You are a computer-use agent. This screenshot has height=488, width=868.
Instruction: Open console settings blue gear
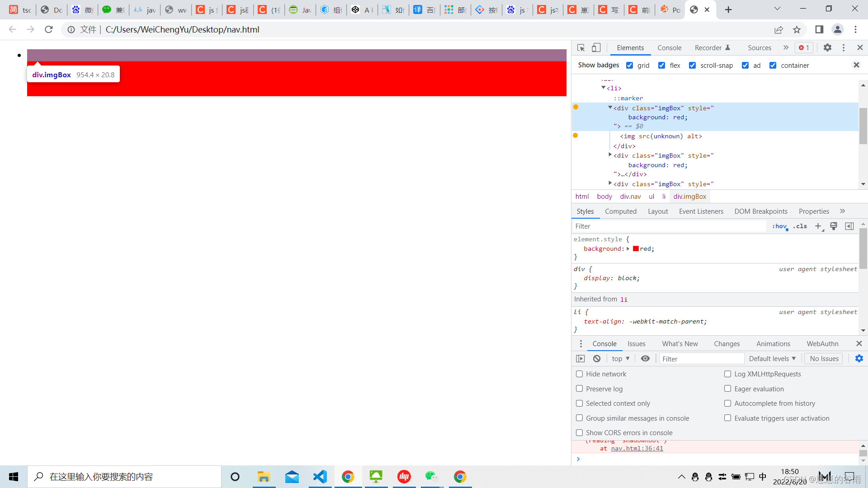(859, 358)
